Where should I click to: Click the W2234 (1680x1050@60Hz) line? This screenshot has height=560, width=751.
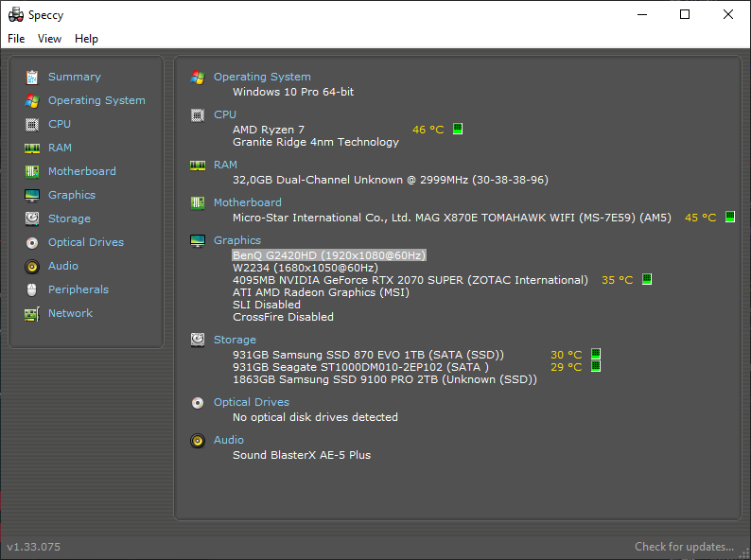pos(306,268)
